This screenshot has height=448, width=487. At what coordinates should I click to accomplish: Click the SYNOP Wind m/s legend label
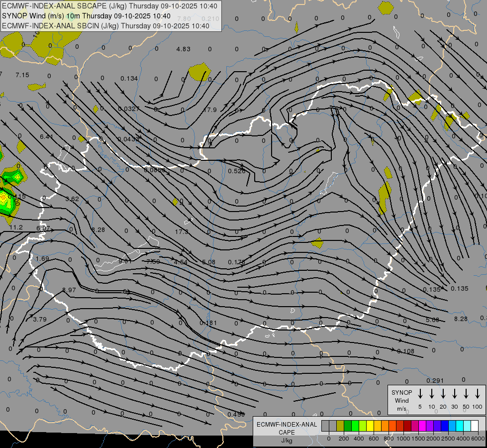pyautogui.click(x=401, y=401)
